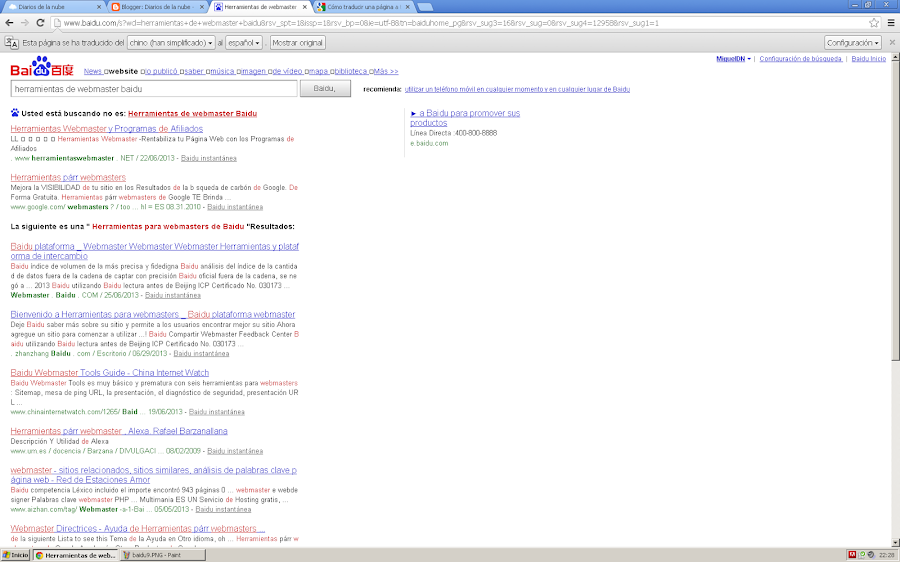The width and height of the screenshot is (900, 562).
Task: Open the Más >> link
Action: click(x=386, y=71)
